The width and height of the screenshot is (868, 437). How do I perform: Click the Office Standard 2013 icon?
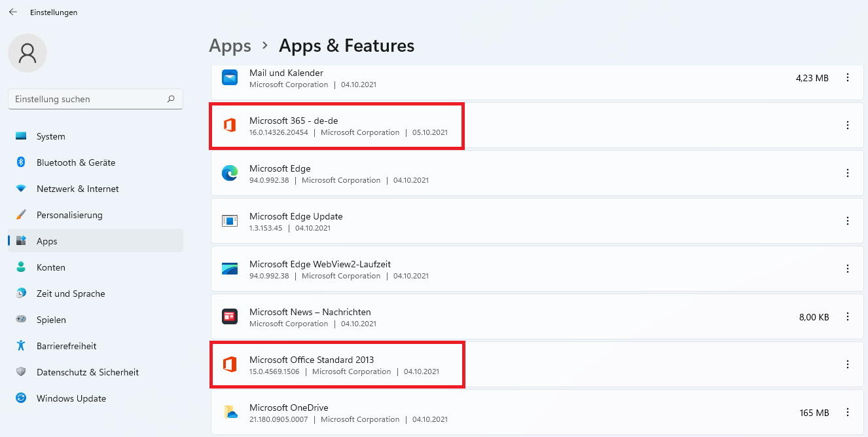point(229,364)
